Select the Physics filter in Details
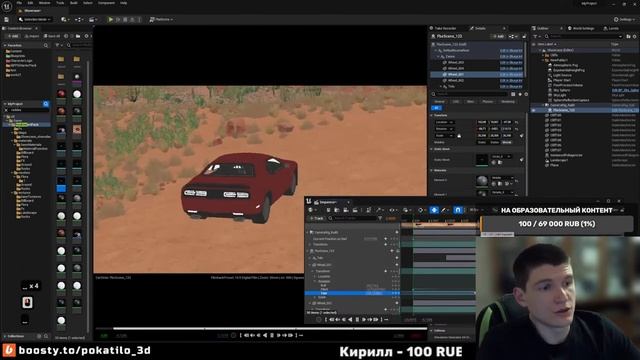 (487, 102)
